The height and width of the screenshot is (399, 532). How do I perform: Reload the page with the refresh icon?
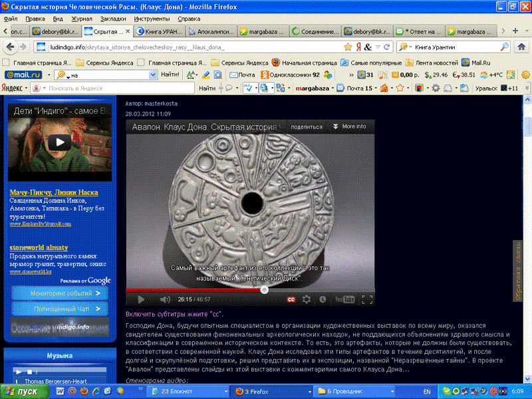click(386, 47)
